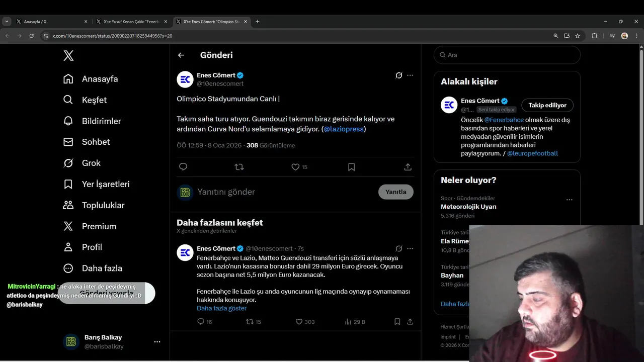View analytics 29 B on second post
Viewport: 644px width, 362px height.
(355, 322)
